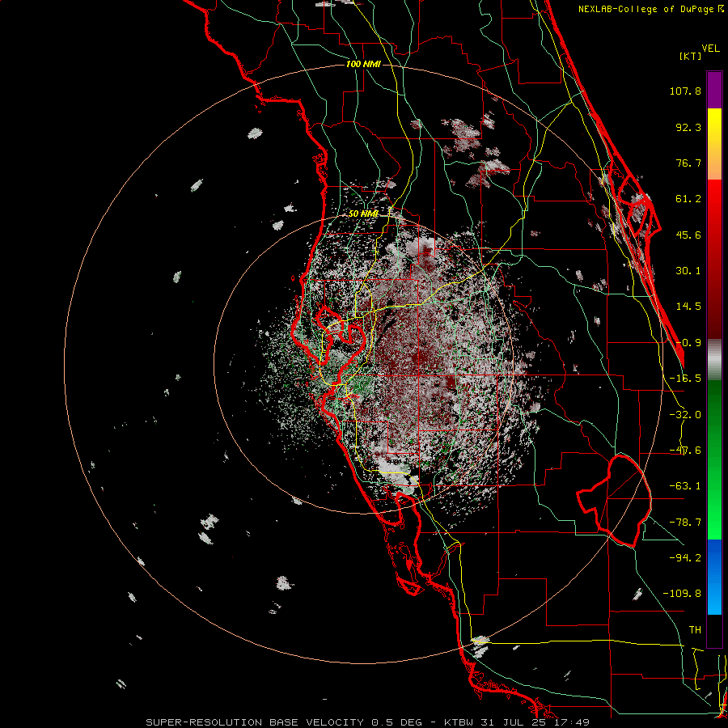Viewport: 728px width, 728px height.
Task: Pick the gray band of the color bar
Action: tap(714, 360)
